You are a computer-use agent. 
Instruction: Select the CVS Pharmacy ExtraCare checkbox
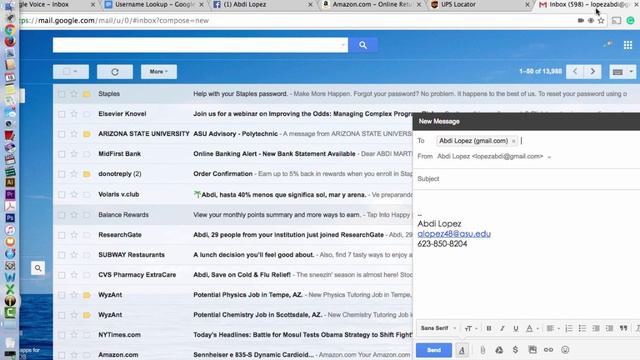tap(61, 275)
